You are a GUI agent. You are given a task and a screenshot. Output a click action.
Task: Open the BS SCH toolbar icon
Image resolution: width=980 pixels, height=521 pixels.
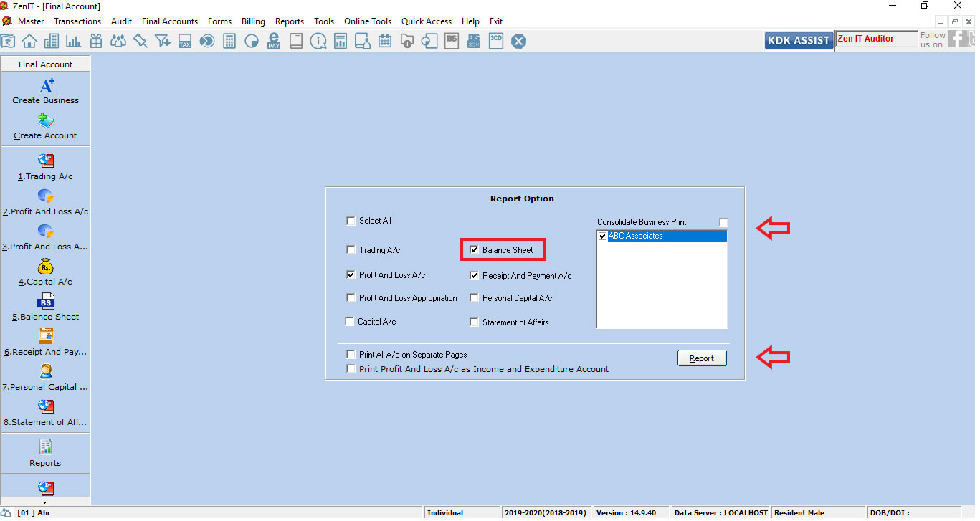click(x=474, y=41)
